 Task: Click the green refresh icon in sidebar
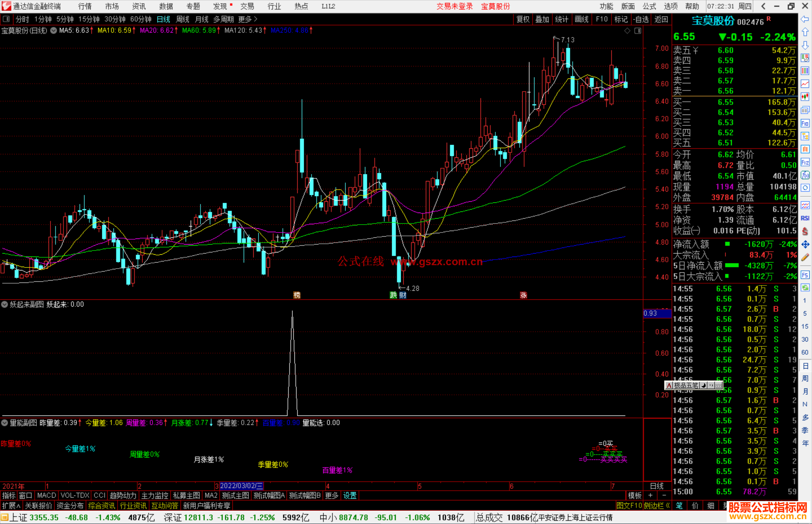tap(805, 288)
